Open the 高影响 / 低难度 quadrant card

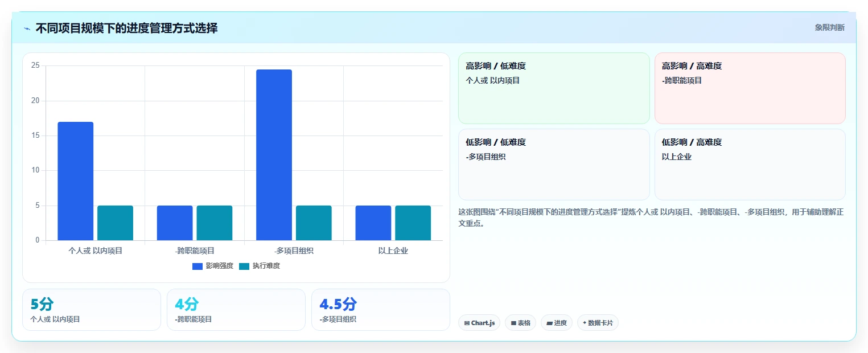click(554, 88)
